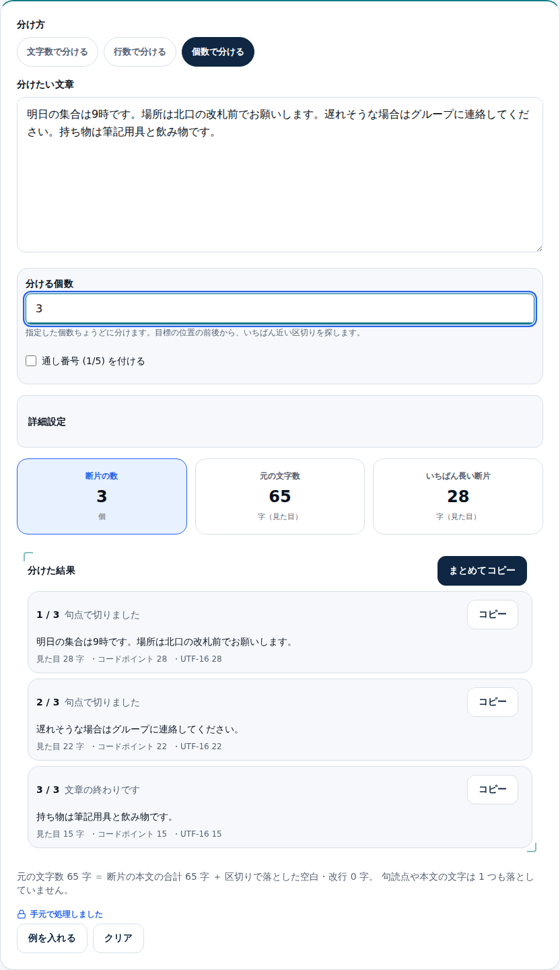Click the 句点で切りました label in fragment 2 / 3

[102, 702]
